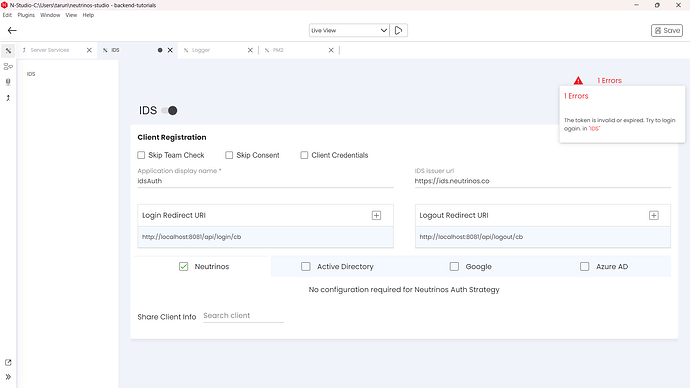Switch to the Server Services tab
Screen dimensions: 690x388
[50, 50]
